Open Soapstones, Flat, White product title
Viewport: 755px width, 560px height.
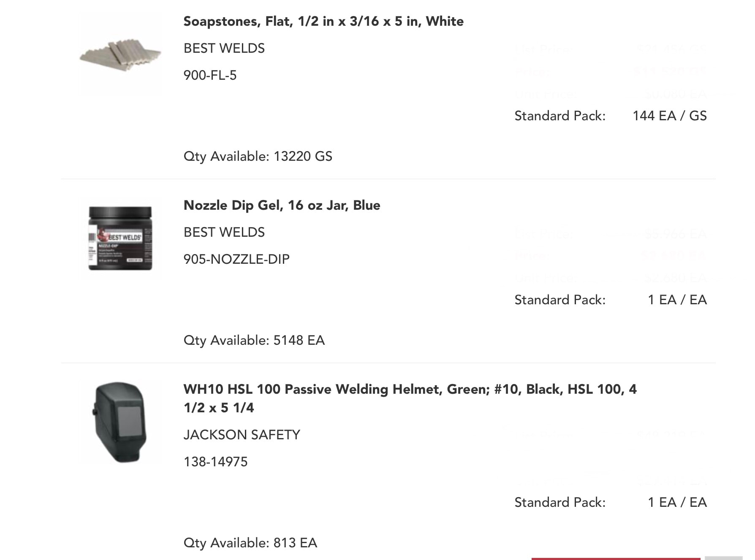(323, 21)
